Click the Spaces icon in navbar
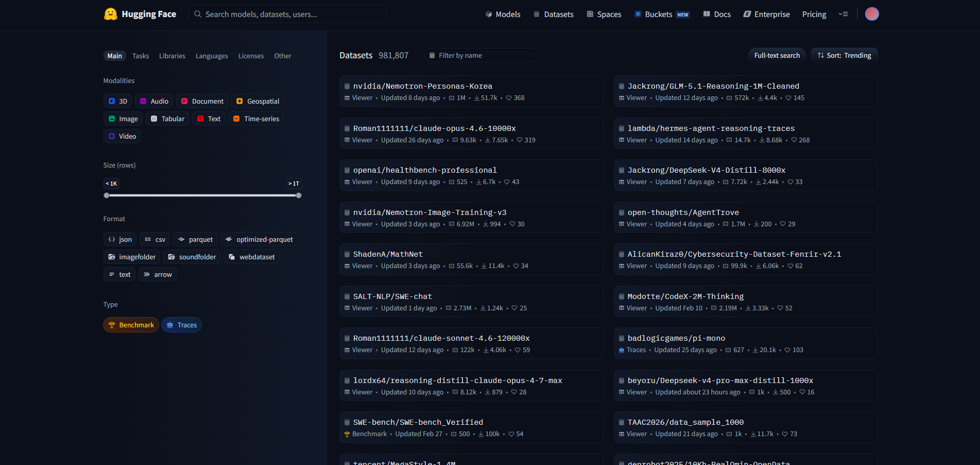This screenshot has height=465, width=980. [590, 14]
